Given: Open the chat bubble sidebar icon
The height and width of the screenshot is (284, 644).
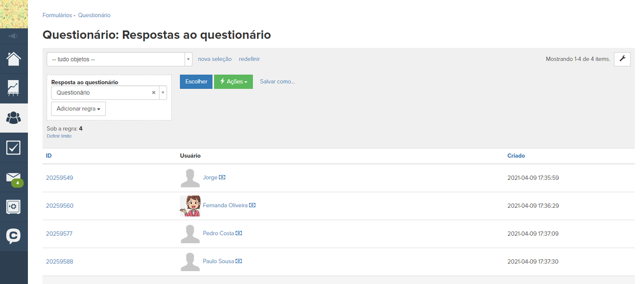Looking at the screenshot, I should click(x=13, y=236).
